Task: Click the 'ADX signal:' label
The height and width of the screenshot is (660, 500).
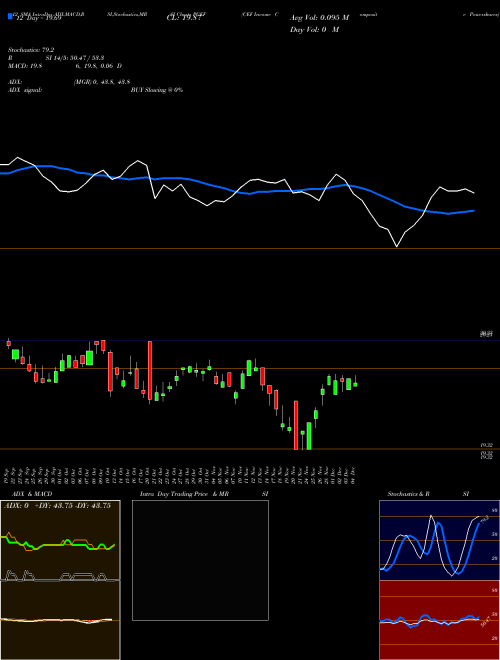Action: tap(25, 90)
